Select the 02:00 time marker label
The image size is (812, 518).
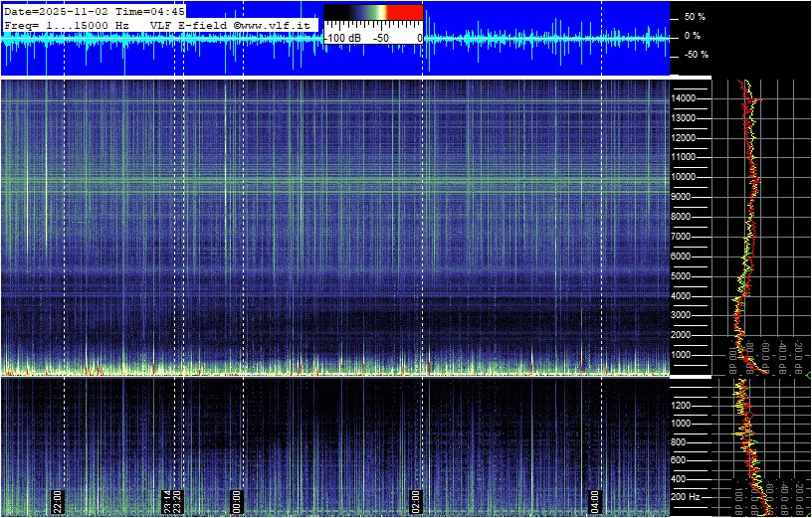point(416,500)
